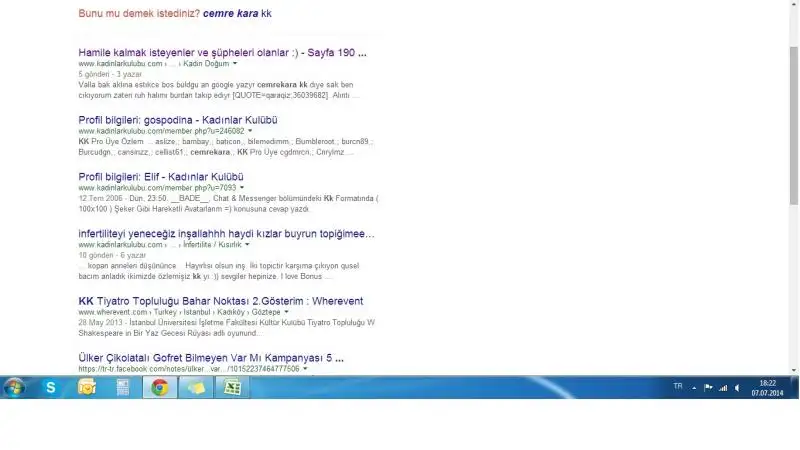Open Skype from the taskbar
This screenshot has height=450, width=800.
coord(51,388)
